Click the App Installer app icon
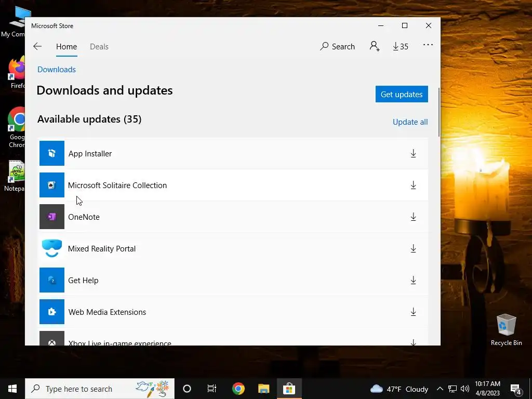This screenshot has height=399, width=532. [52, 153]
